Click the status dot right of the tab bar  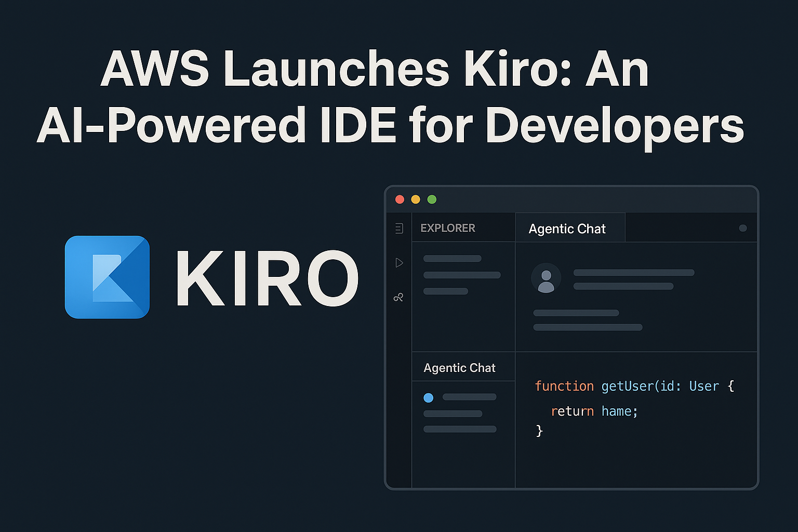pyautogui.click(x=743, y=228)
